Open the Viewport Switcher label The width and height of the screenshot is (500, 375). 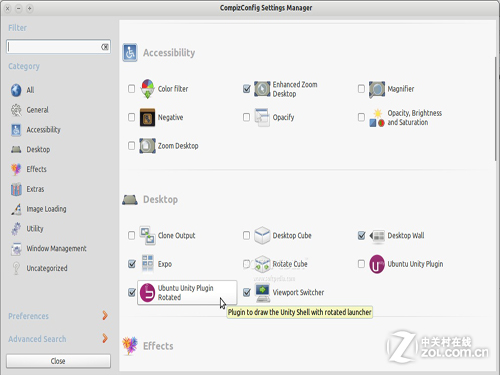[x=298, y=293]
